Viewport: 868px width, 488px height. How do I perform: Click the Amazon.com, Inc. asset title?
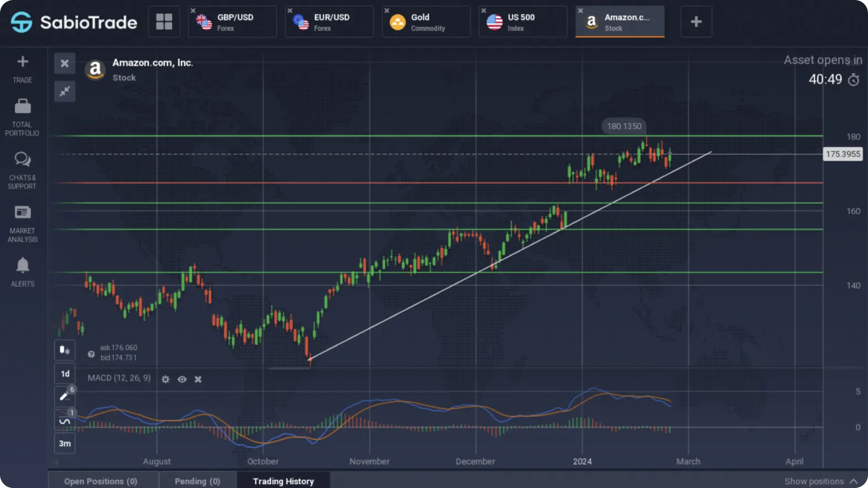pyautogui.click(x=153, y=63)
